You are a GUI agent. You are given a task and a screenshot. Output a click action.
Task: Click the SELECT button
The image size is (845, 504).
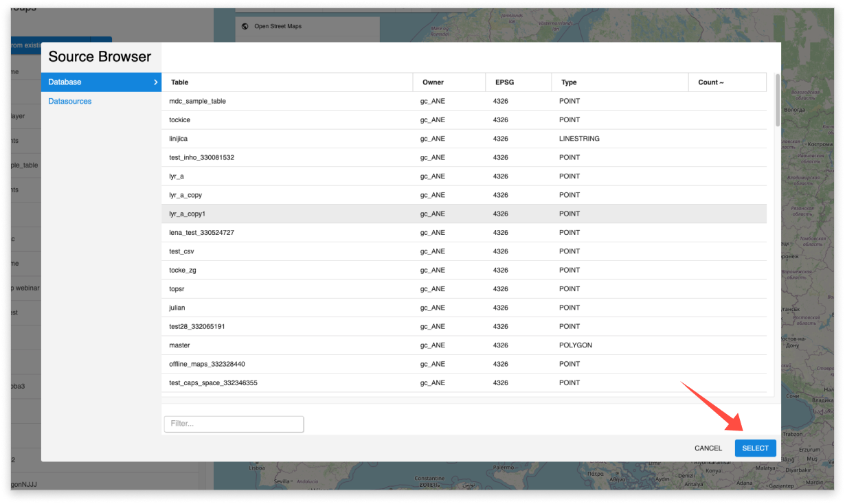pyautogui.click(x=756, y=448)
